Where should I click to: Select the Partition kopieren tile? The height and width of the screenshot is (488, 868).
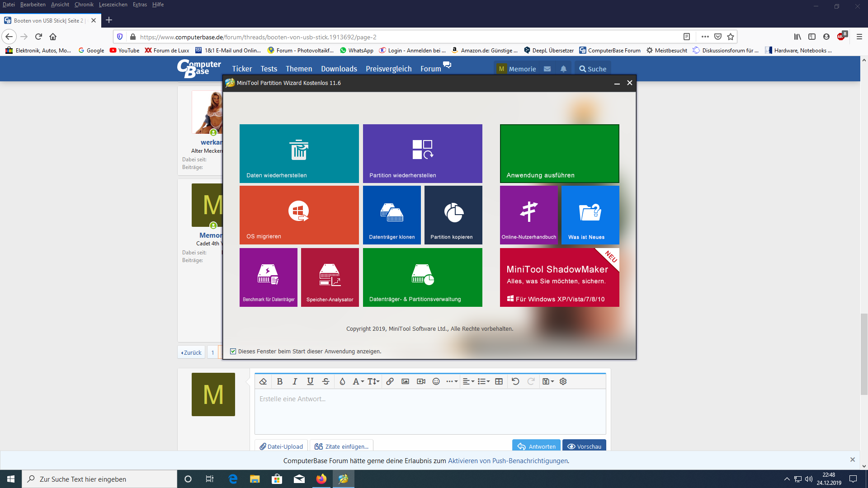click(453, 215)
